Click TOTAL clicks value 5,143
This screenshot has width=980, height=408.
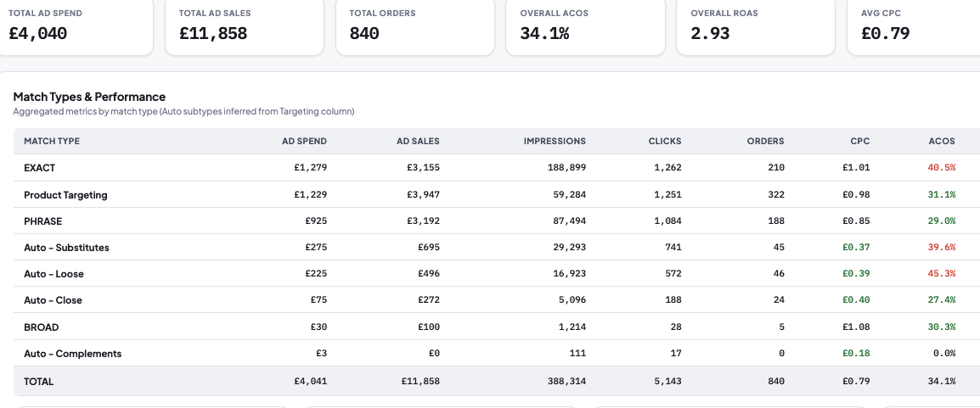click(x=667, y=381)
